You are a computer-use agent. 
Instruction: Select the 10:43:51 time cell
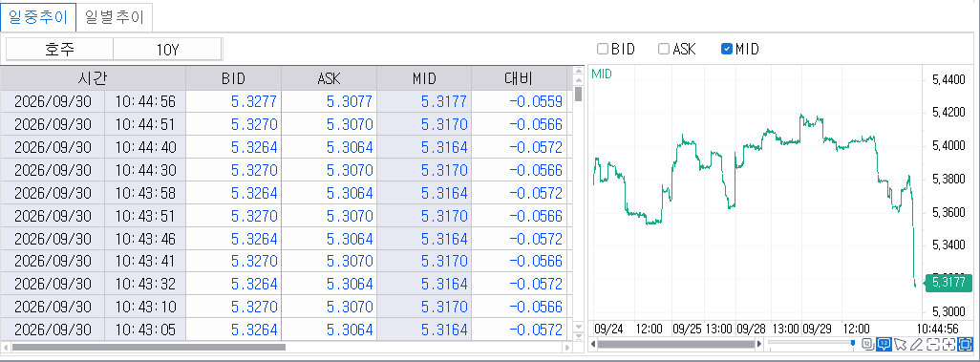(145, 216)
